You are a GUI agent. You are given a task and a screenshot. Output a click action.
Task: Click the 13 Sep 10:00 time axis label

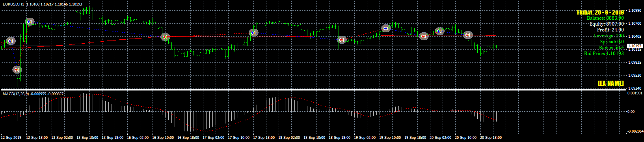[x=87, y=138]
